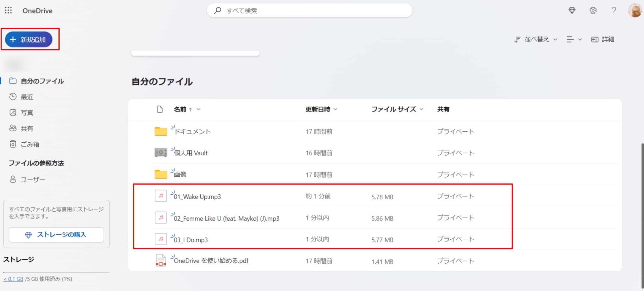The image size is (644, 291).
Task: Click 5.86 MB size of 02_Femme Like U
Action: point(382,218)
